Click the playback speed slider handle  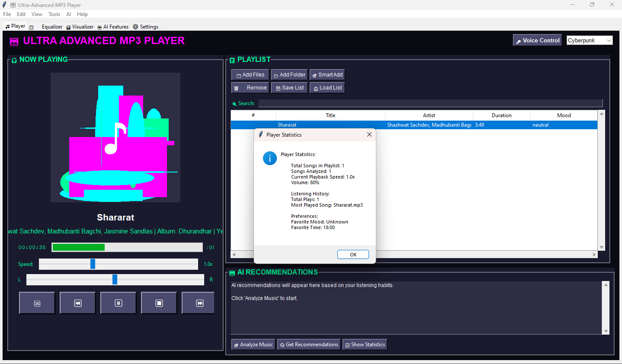click(x=93, y=264)
